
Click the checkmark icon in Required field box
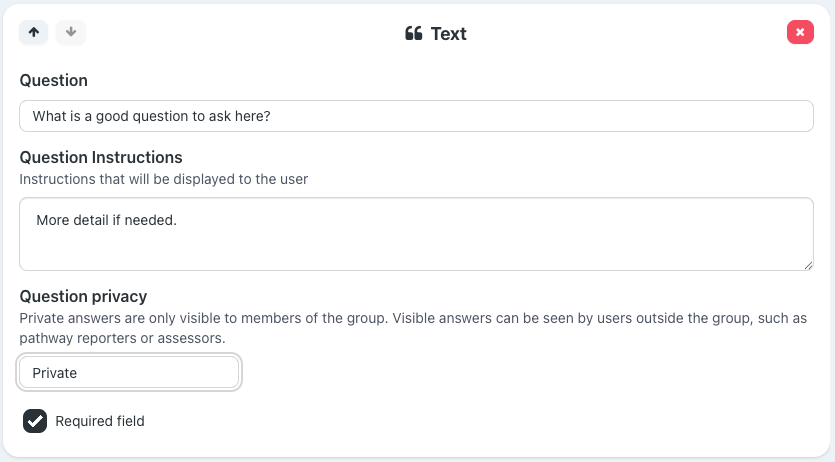pos(35,421)
